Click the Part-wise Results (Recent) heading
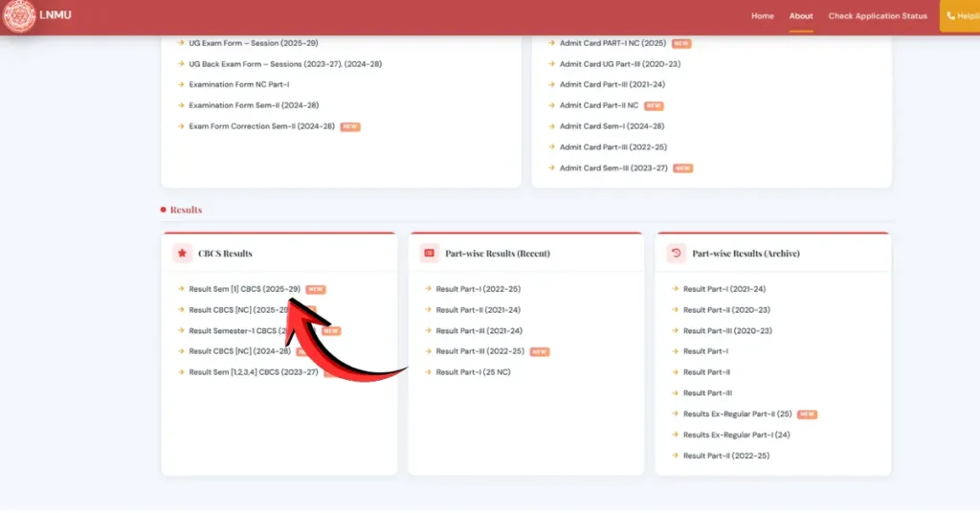 coord(498,253)
